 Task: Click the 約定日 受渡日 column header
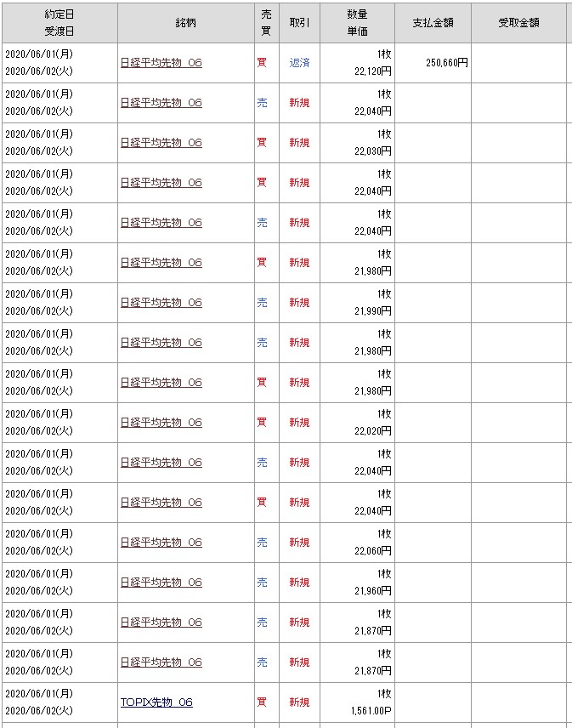tap(59, 23)
